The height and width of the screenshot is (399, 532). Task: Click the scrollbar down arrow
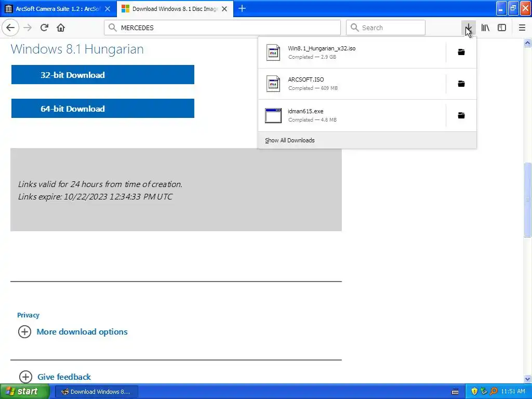(x=527, y=379)
